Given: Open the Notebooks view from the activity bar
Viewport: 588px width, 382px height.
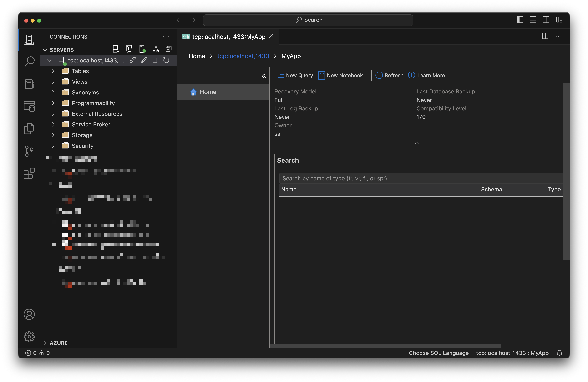Looking at the screenshot, I should pos(29,84).
